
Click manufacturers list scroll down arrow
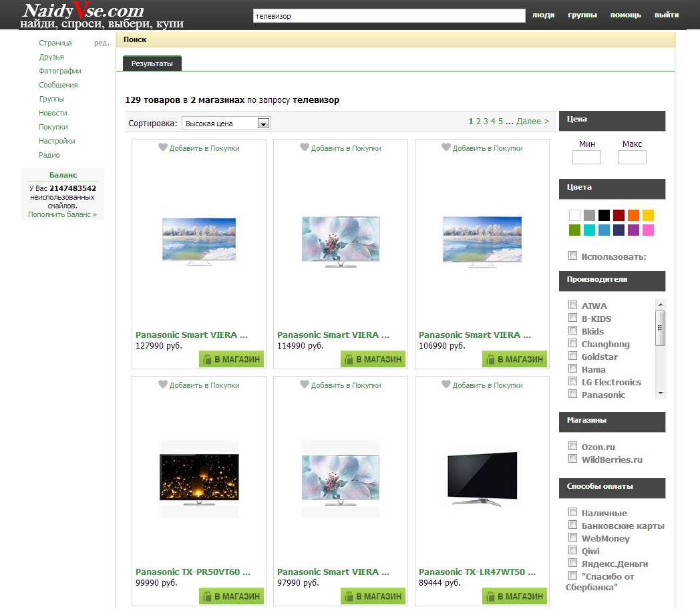click(661, 393)
